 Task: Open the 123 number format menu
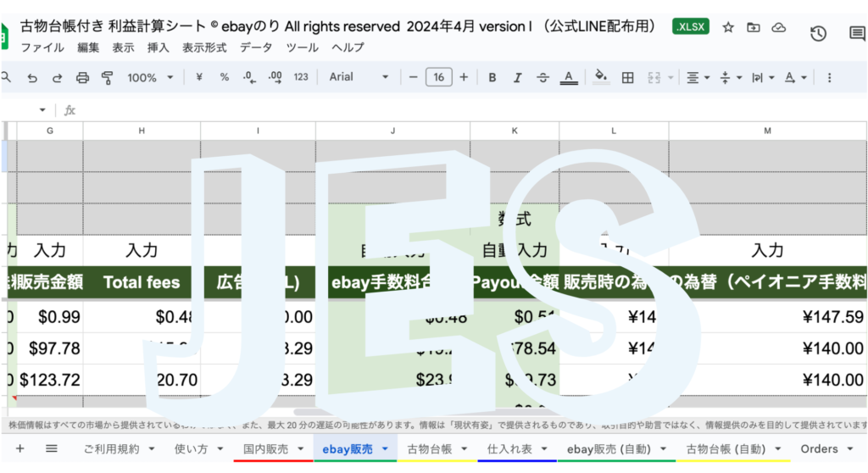point(301,77)
